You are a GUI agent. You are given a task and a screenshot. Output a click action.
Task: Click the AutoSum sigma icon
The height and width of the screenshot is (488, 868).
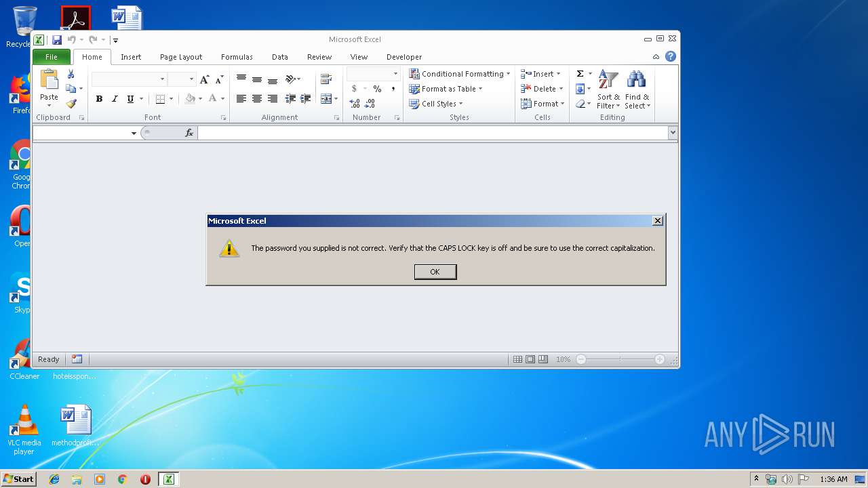coord(580,74)
